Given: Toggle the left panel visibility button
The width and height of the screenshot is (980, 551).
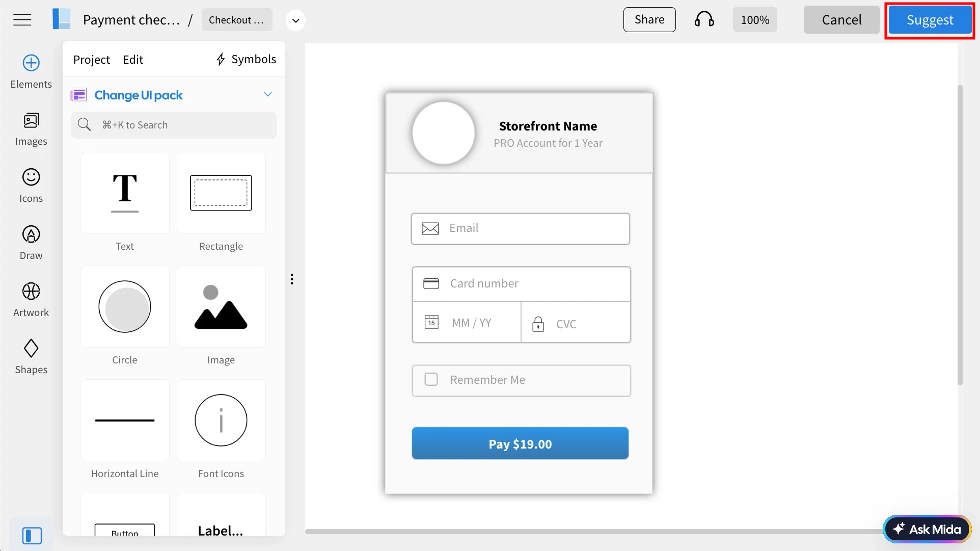Looking at the screenshot, I should [32, 536].
